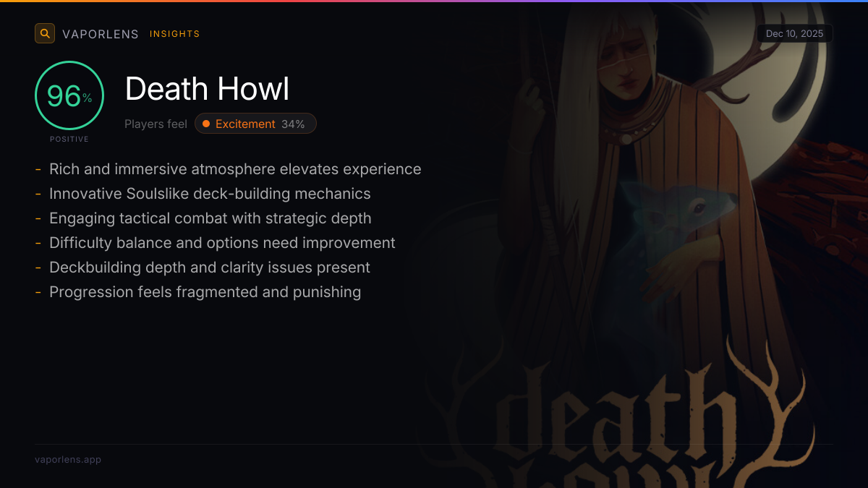Open the Excitement 34% emotion badge
This screenshot has height=488, width=868.
point(255,124)
